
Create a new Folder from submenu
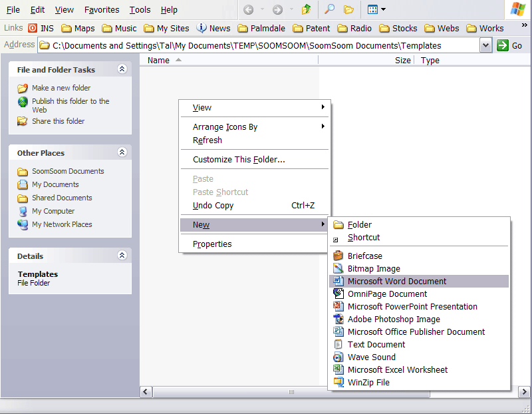click(x=419, y=224)
